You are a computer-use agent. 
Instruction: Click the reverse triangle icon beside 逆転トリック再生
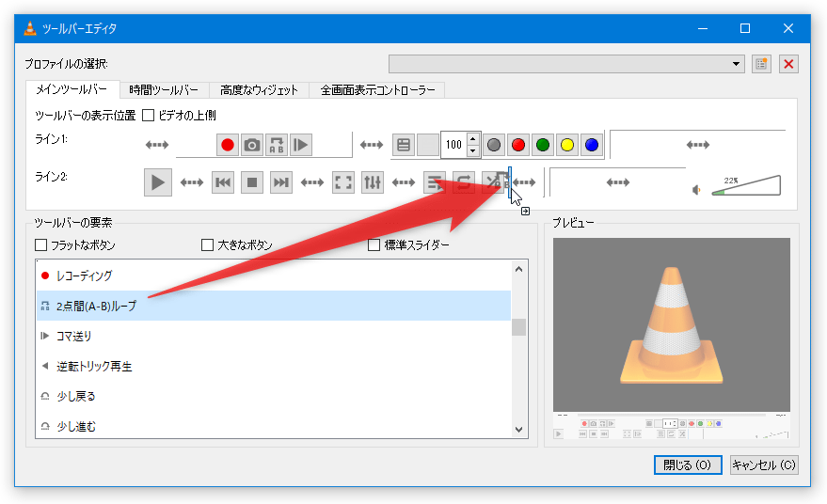tap(45, 366)
